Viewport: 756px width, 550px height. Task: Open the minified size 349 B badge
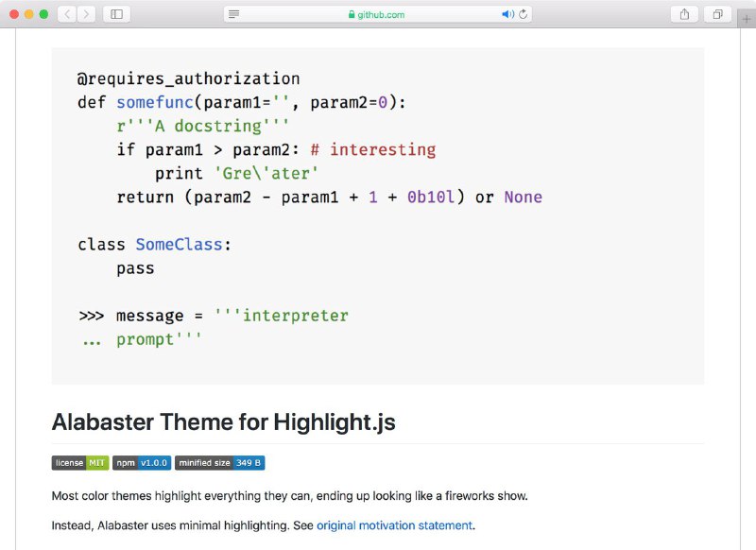pyautogui.click(x=220, y=463)
